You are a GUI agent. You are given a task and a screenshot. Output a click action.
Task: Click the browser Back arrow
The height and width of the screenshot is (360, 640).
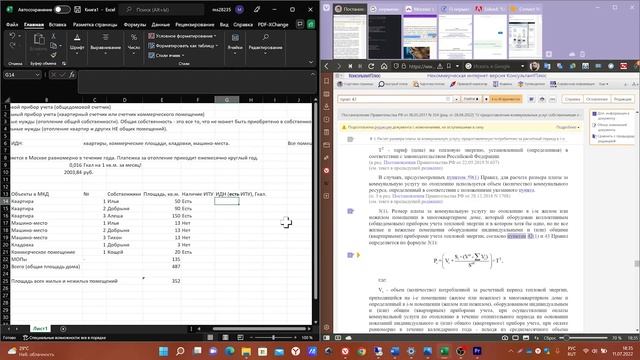[x=327, y=66]
